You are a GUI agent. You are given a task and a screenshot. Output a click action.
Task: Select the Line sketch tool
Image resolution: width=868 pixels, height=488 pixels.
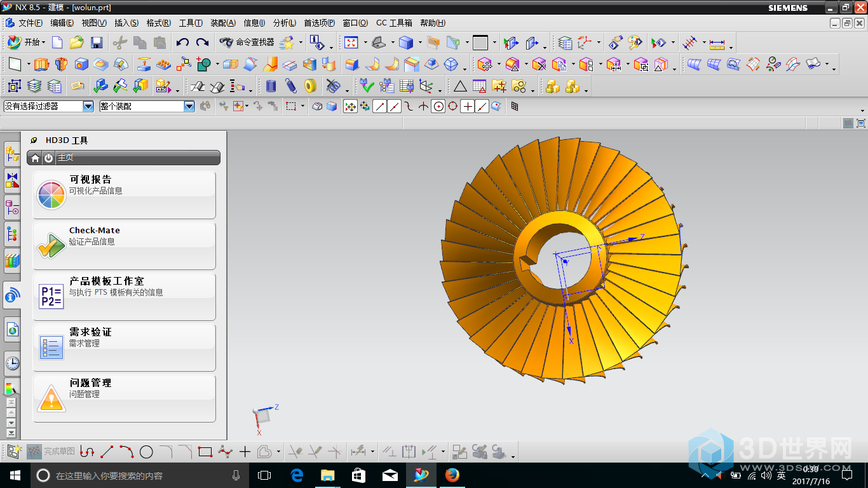point(107,452)
